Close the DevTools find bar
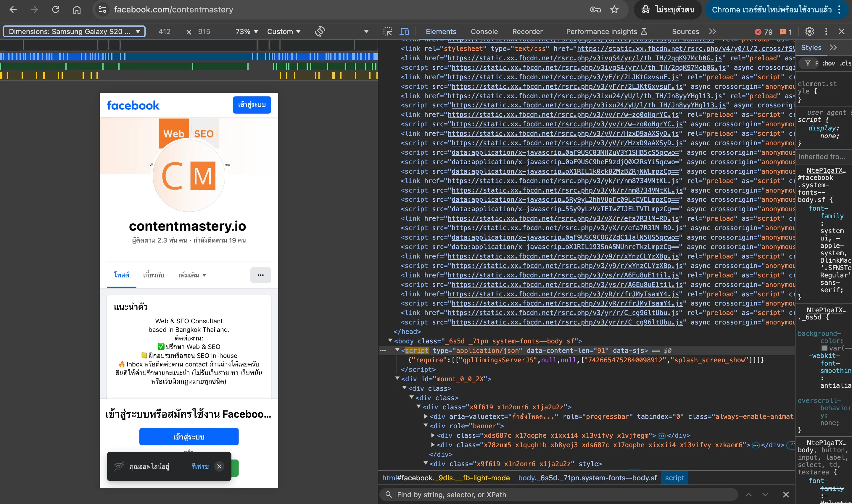This screenshot has height=504, width=852. (786, 495)
